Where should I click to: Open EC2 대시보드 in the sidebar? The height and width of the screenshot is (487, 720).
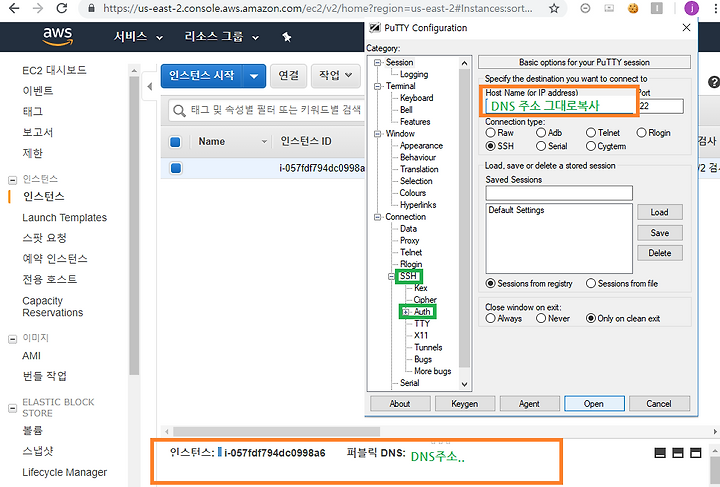point(54,70)
